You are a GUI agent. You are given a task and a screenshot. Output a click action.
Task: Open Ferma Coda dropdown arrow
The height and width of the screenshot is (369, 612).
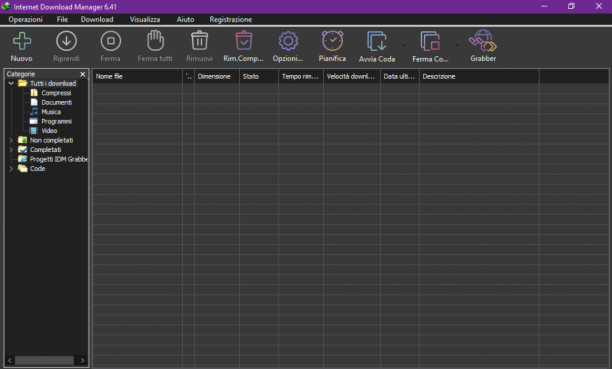coord(457,45)
